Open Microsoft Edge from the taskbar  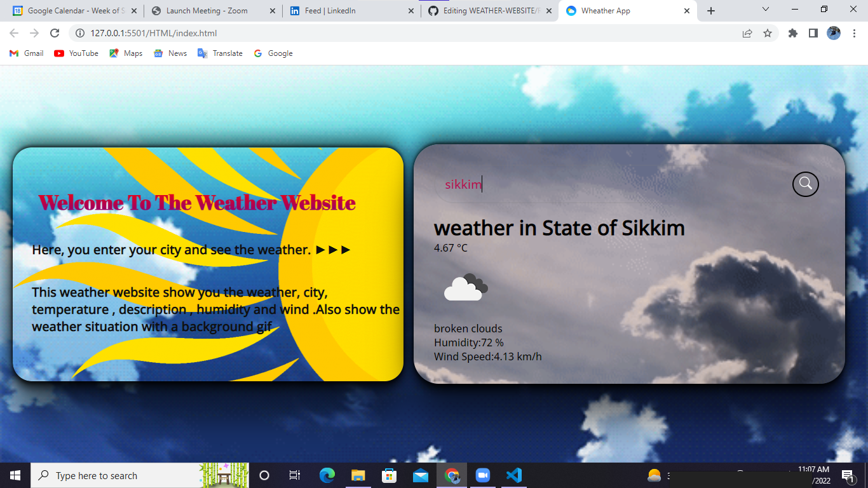click(x=327, y=475)
